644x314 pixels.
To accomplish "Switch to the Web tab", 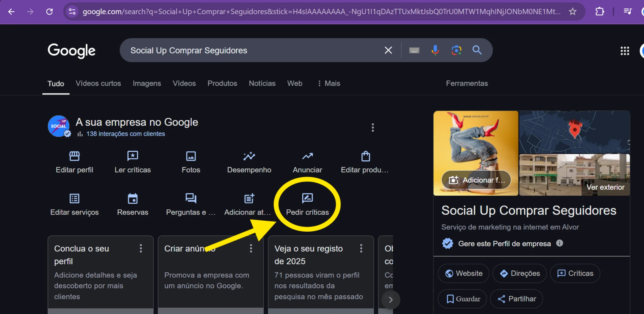I will (x=295, y=83).
